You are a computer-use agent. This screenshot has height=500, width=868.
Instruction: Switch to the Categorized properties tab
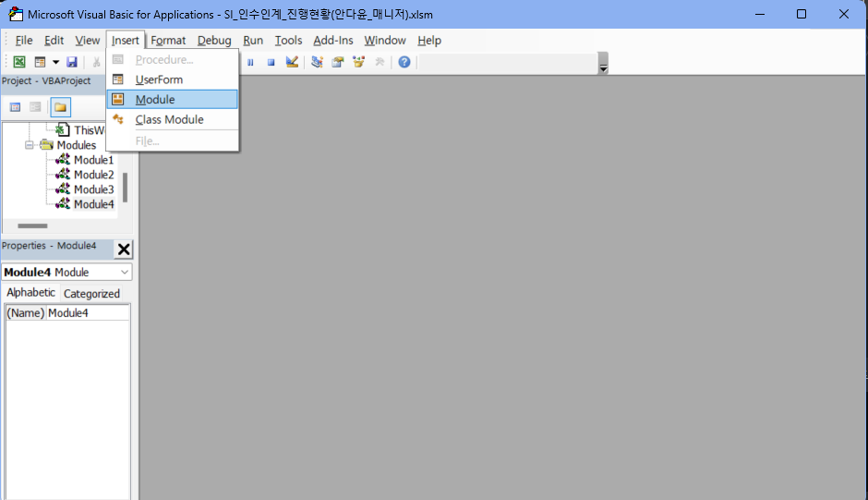pyautogui.click(x=91, y=294)
